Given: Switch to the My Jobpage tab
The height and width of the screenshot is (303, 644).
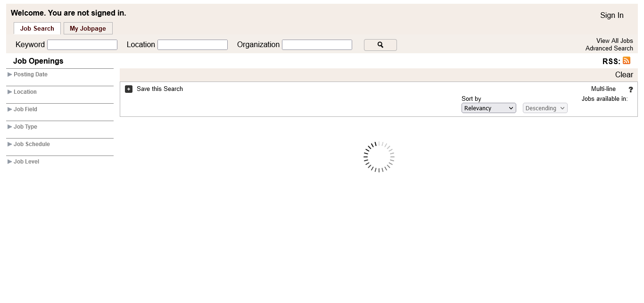Looking at the screenshot, I should tap(88, 28).
